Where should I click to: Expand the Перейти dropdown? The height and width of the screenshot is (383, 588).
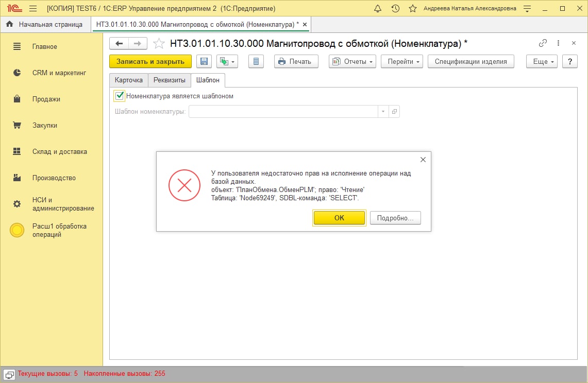402,61
